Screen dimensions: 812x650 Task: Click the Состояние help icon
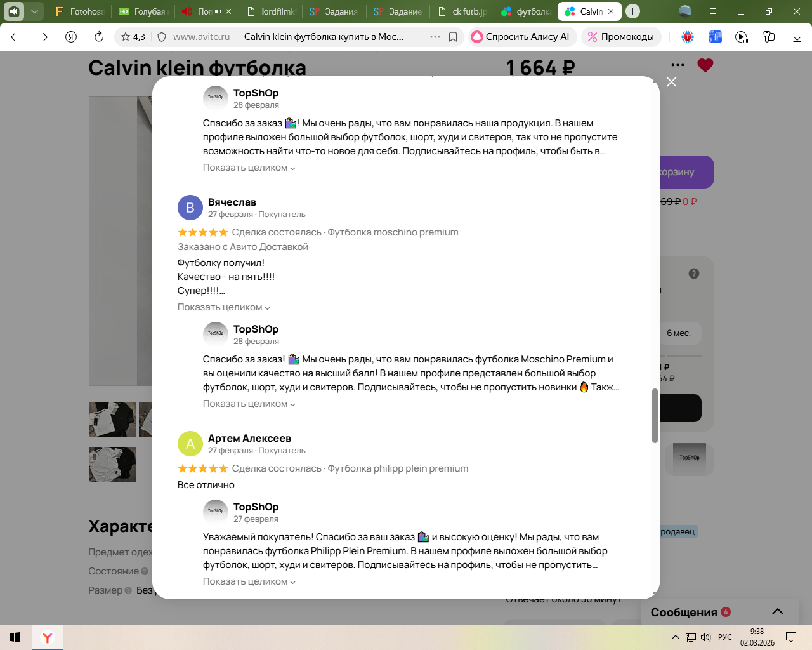[x=145, y=571]
